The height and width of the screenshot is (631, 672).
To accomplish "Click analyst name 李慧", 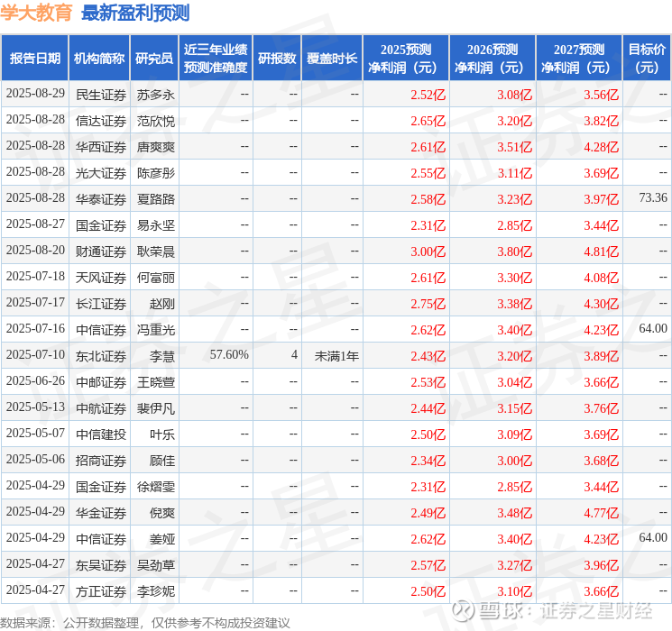I will coord(162,356).
